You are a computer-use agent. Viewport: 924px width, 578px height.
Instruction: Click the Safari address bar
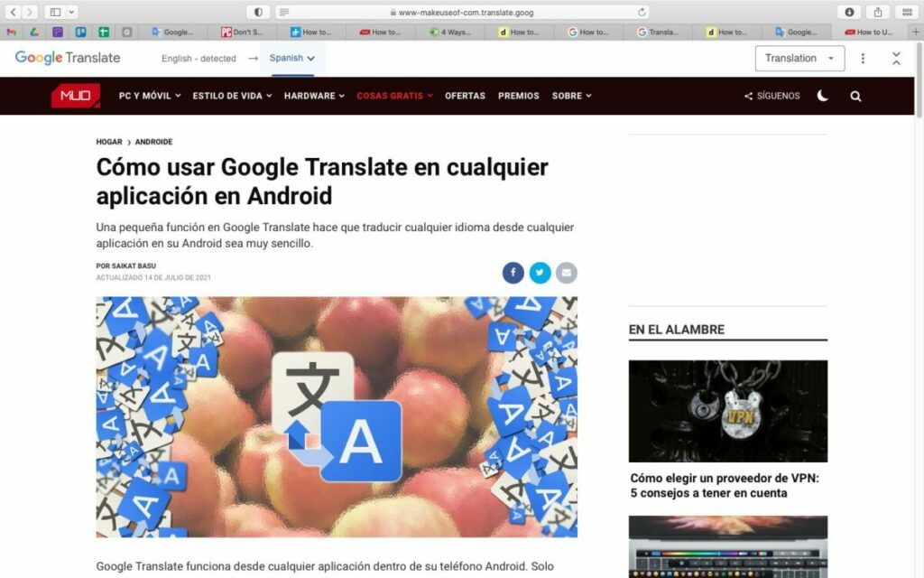pyautogui.click(x=460, y=12)
